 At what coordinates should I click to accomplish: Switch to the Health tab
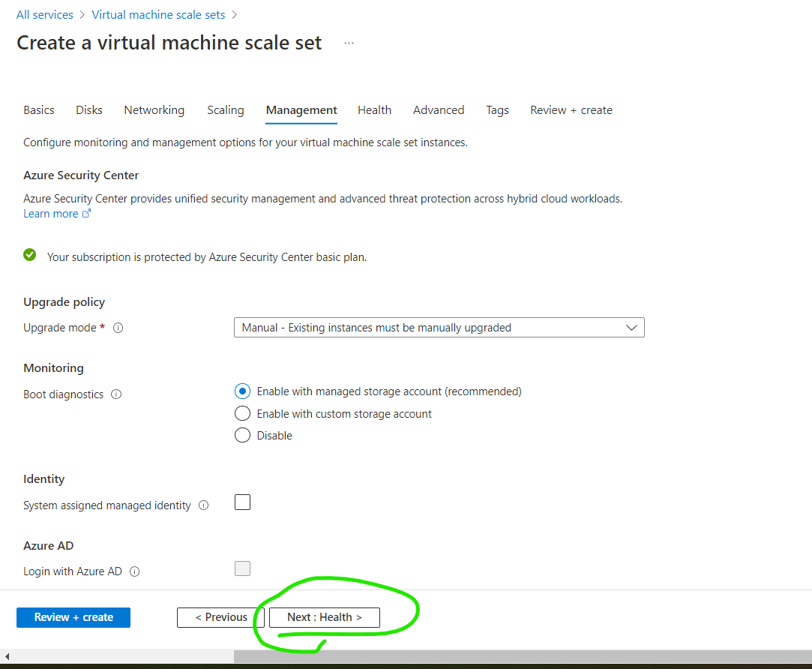coord(374,109)
